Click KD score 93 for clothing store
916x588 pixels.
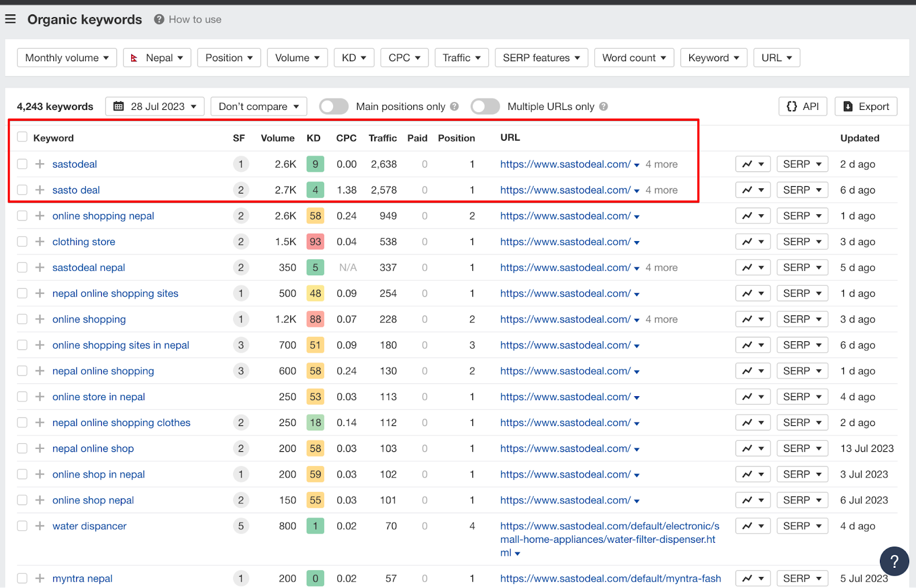pos(315,242)
